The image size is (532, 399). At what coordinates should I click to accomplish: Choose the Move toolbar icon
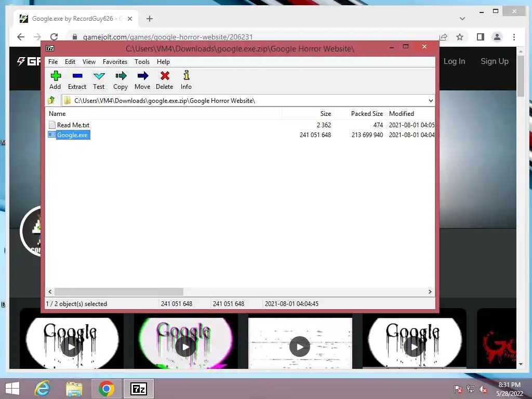(x=142, y=81)
